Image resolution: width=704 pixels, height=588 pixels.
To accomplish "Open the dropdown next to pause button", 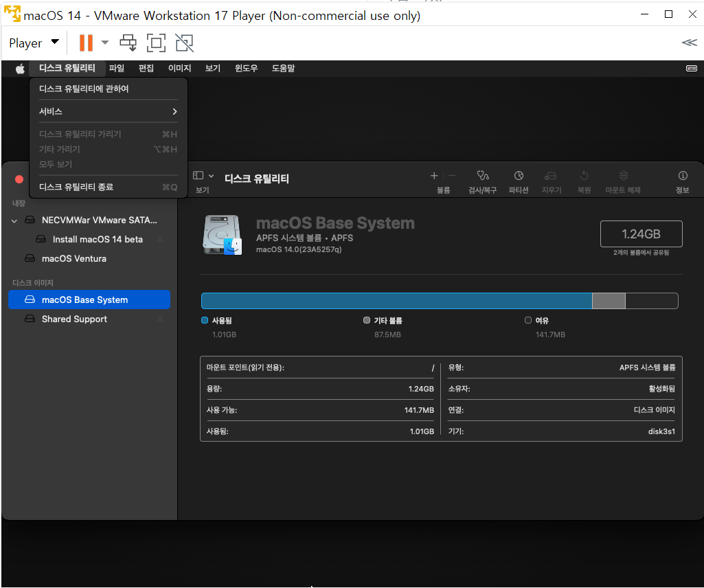I will click(x=105, y=43).
